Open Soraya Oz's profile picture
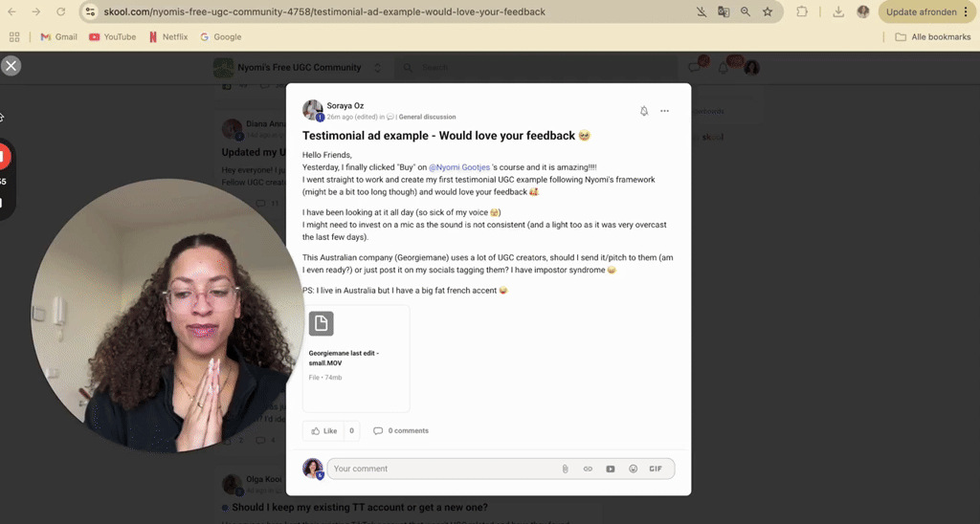This screenshot has width=980, height=524. coord(313,110)
